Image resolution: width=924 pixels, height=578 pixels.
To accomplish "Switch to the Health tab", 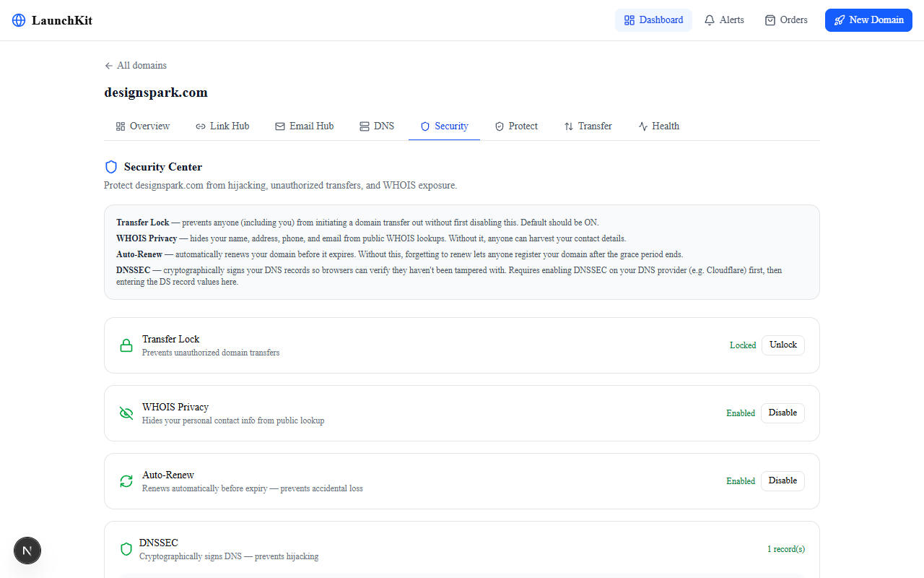I will point(659,126).
